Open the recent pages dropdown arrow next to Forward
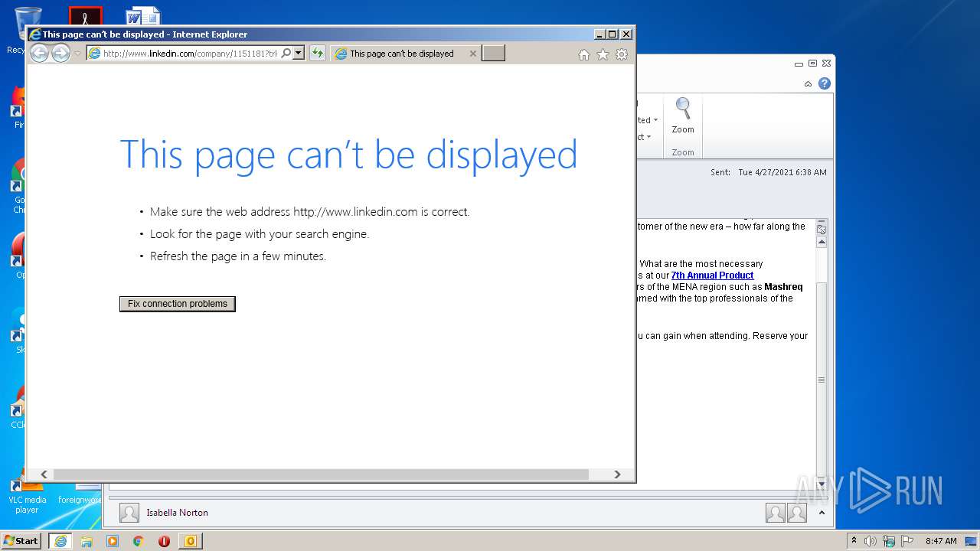The image size is (980, 551). (x=77, y=54)
